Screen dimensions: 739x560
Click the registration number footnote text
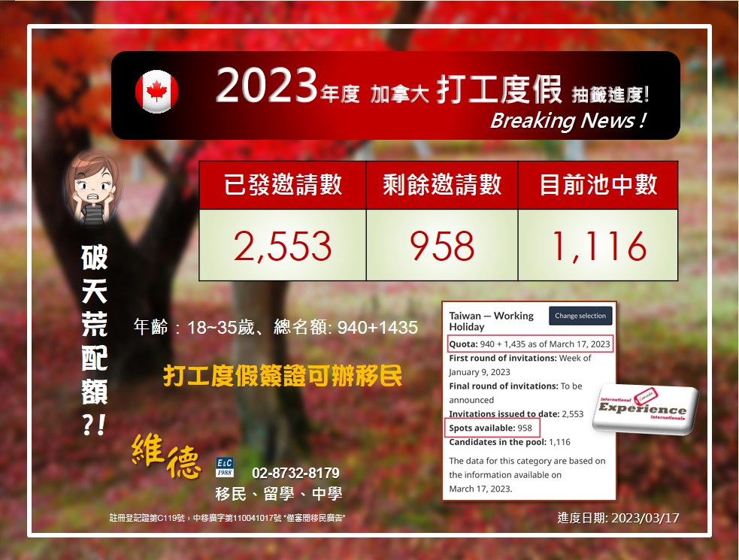coord(227,518)
